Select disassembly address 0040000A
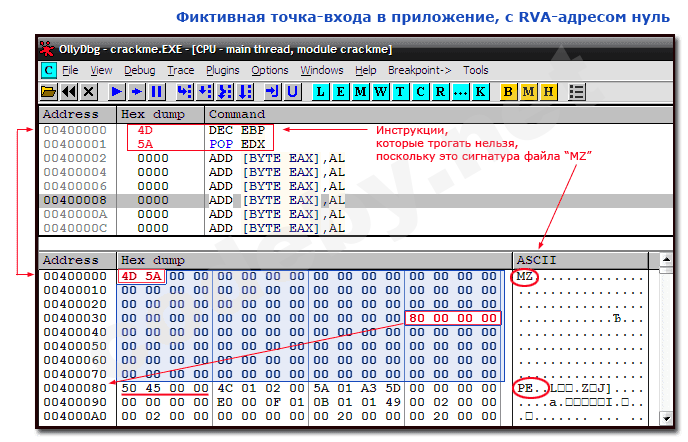688x442 pixels. coord(75,215)
